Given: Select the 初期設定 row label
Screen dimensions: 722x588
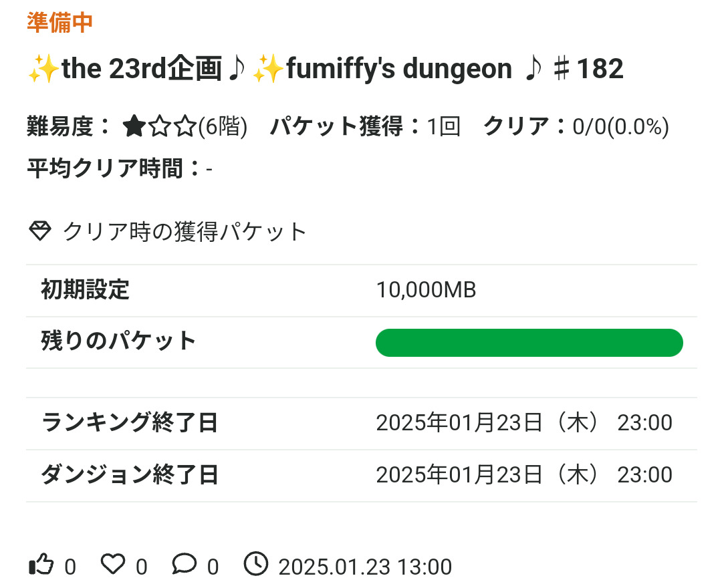Looking at the screenshot, I should click(85, 291).
